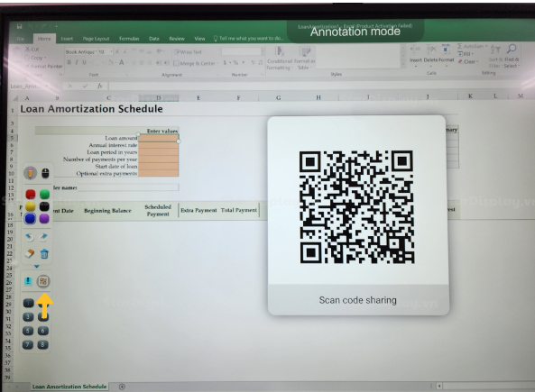
Task: Clear all annotations with trash icon
Action: click(x=44, y=253)
